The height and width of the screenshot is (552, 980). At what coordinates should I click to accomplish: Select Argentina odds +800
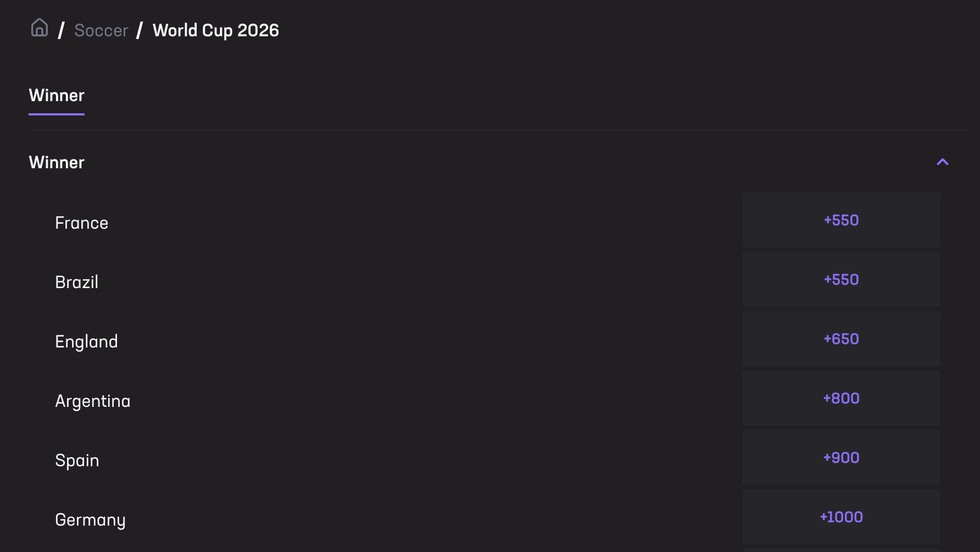(x=841, y=399)
